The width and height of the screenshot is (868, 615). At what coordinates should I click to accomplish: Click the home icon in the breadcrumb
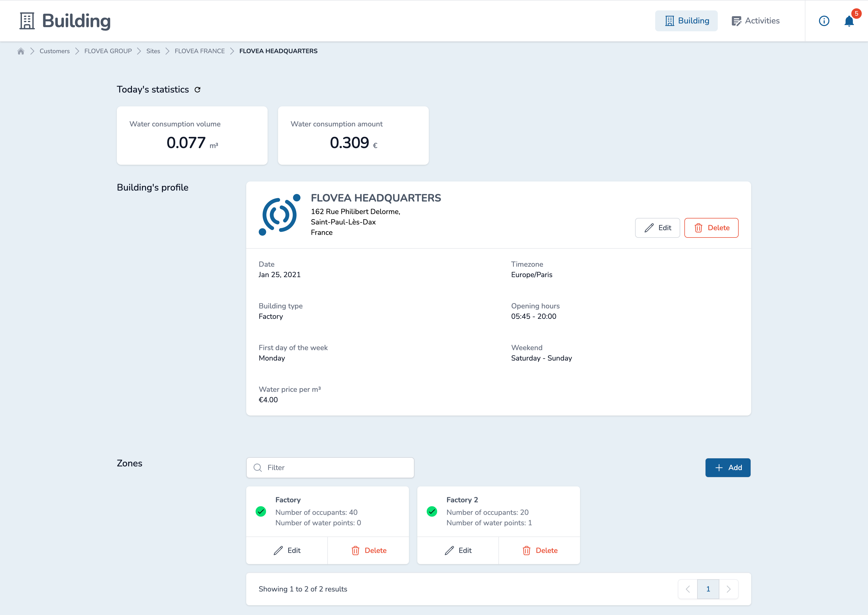(x=21, y=51)
